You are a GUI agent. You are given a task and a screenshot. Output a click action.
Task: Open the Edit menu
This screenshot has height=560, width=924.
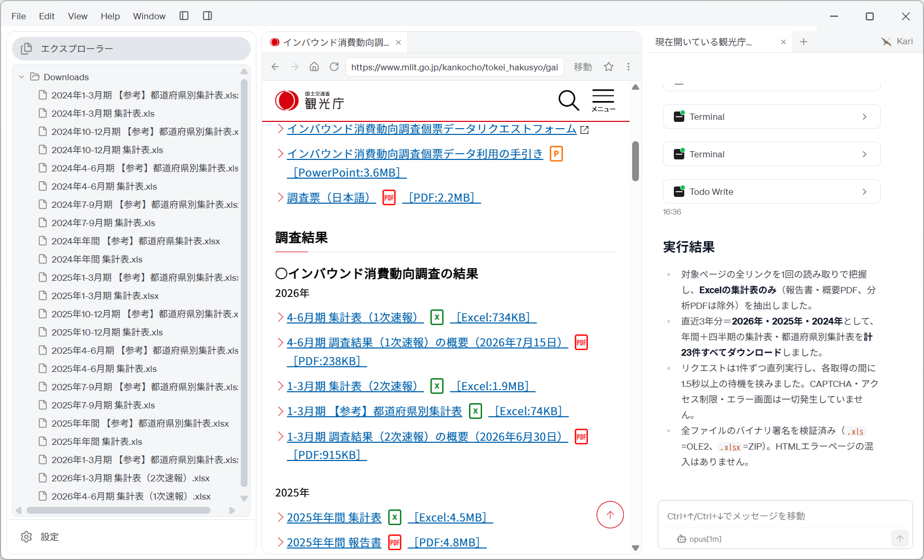click(x=47, y=16)
